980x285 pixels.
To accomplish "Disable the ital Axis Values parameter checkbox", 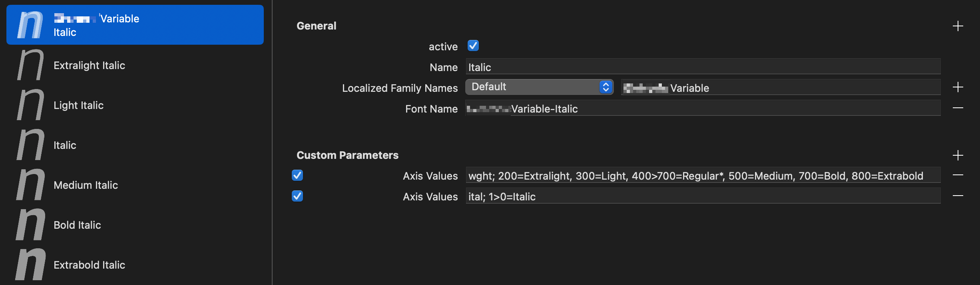I will [297, 196].
